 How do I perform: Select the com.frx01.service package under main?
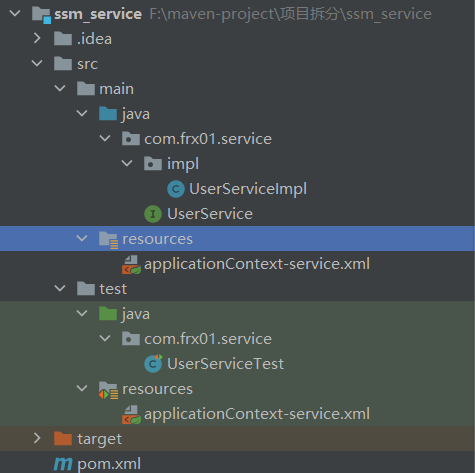208,139
